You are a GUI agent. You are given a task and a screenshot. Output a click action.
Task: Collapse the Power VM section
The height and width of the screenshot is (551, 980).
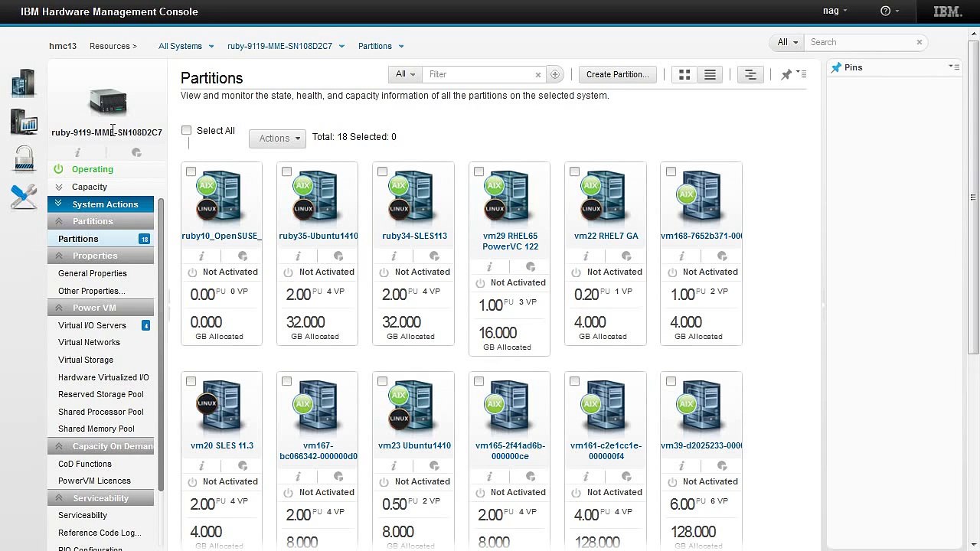pyautogui.click(x=59, y=308)
